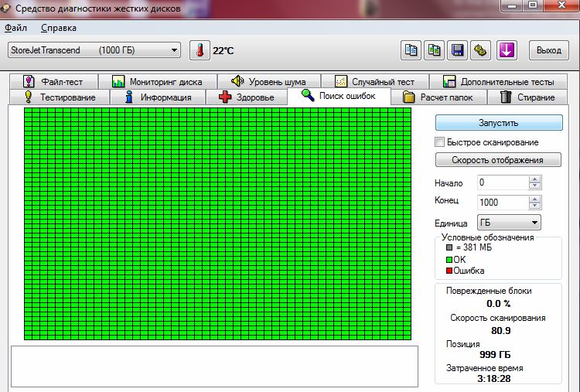Screen dimensions: 580x392
Task: Switch to the Мониторинг диска tab
Action: click(157, 81)
